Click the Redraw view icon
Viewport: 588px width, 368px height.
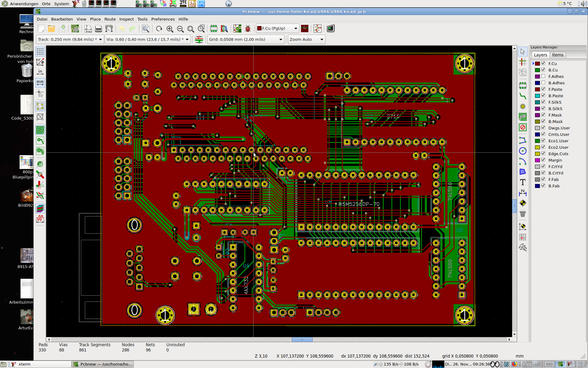(x=159, y=29)
